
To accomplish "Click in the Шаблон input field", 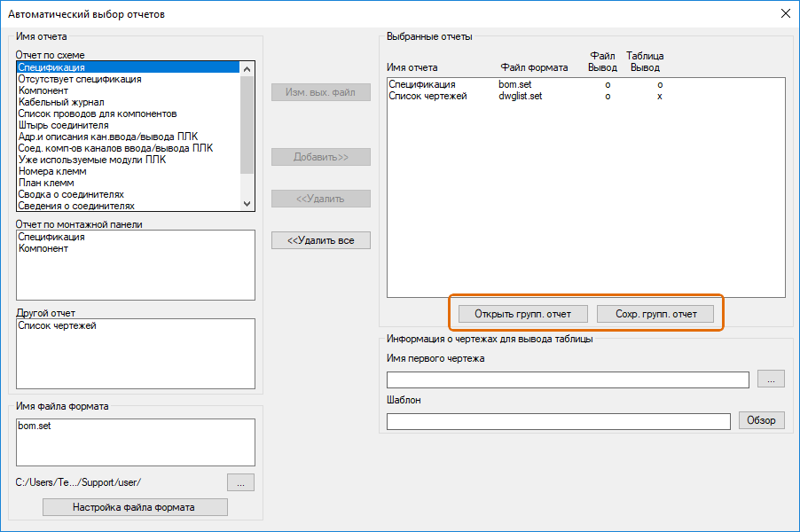I will pos(558,421).
